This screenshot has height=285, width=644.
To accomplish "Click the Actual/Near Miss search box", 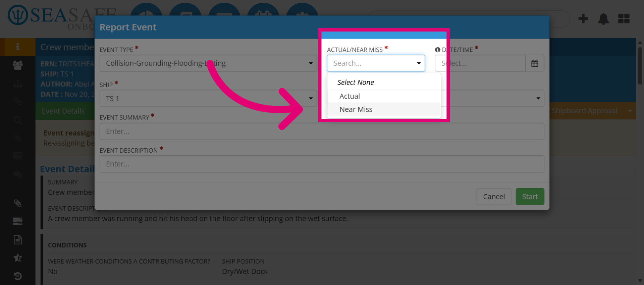I will point(376,63).
